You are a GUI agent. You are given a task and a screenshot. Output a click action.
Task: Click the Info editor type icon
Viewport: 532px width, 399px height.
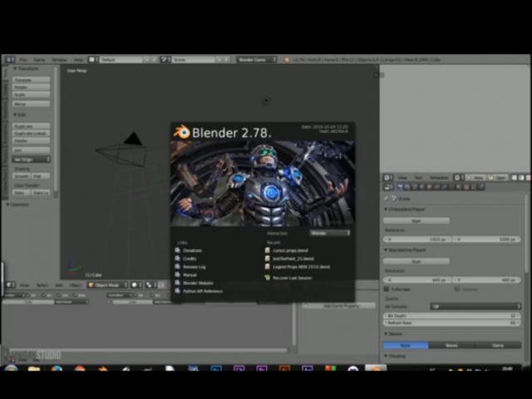point(9,60)
